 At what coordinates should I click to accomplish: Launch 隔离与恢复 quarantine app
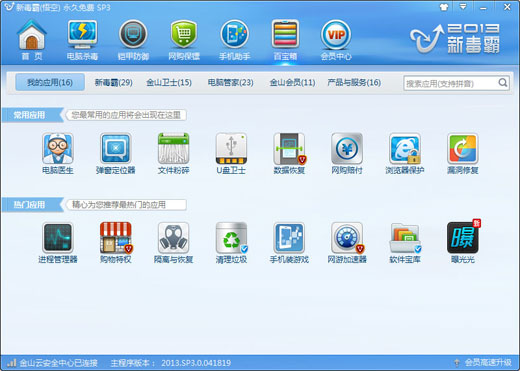(x=173, y=243)
